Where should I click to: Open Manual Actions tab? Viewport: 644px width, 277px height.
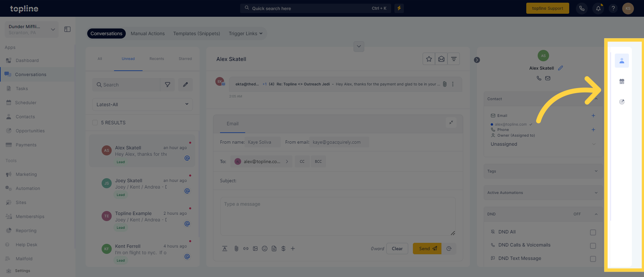tap(148, 33)
